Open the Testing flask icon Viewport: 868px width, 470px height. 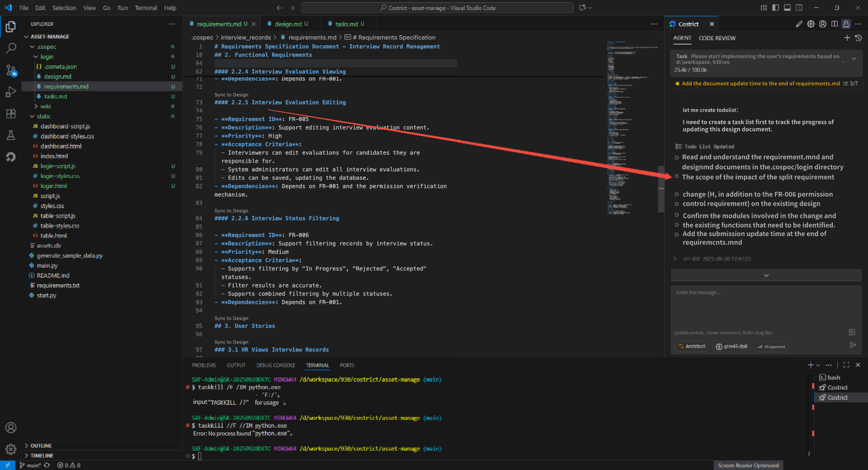click(x=11, y=135)
